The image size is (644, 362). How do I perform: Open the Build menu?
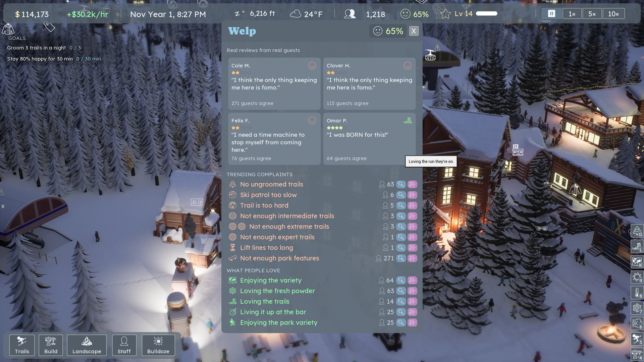(x=51, y=345)
